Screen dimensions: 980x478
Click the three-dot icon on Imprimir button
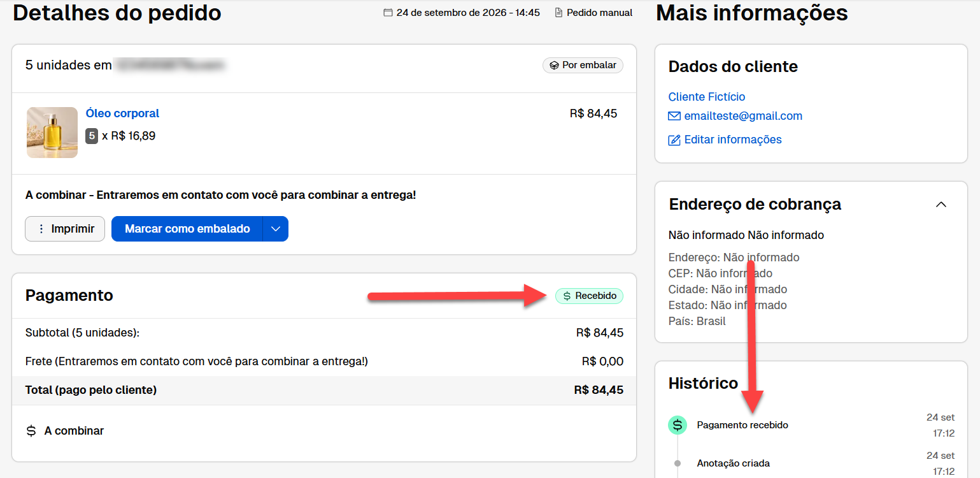pos(41,229)
